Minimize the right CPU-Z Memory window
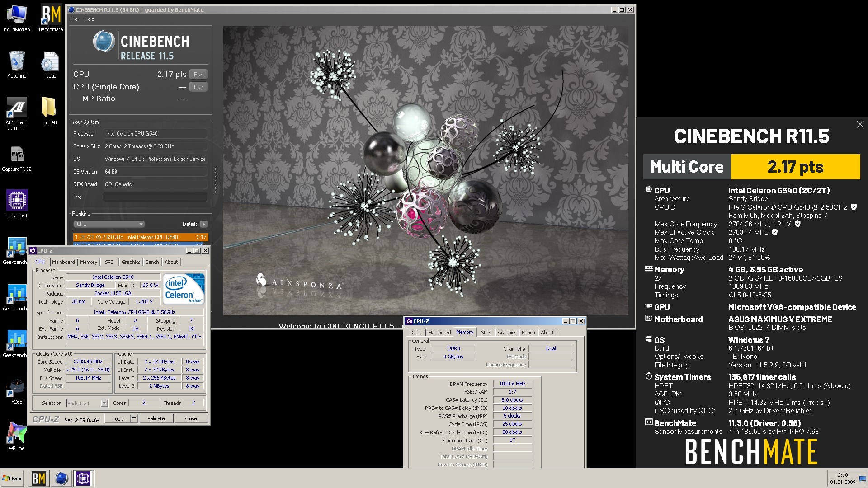The height and width of the screenshot is (488, 868). [565, 321]
